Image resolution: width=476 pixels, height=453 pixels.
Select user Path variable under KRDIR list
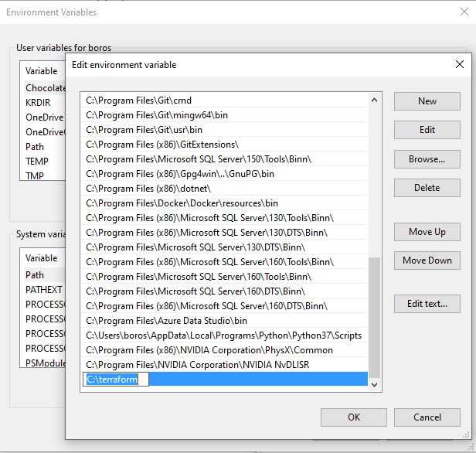(44, 147)
